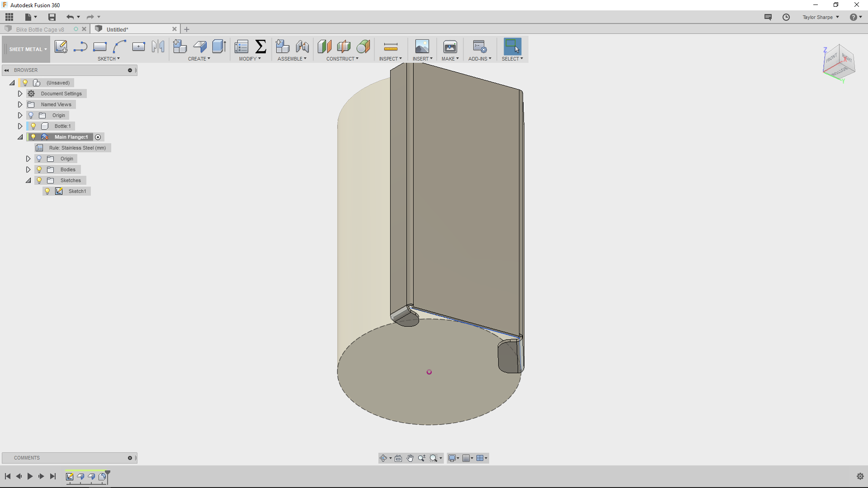Toggle visibility of Main Flange's Origin folder

[39, 159]
